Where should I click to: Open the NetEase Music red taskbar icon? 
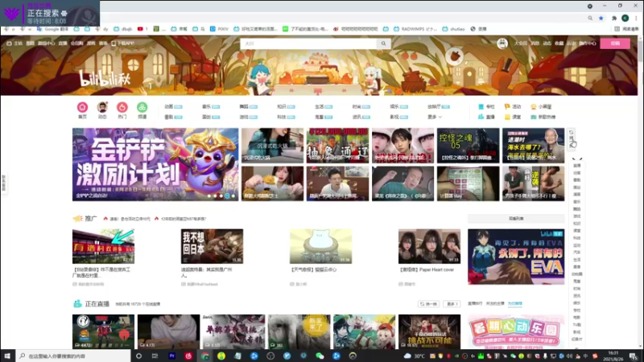tap(188, 356)
